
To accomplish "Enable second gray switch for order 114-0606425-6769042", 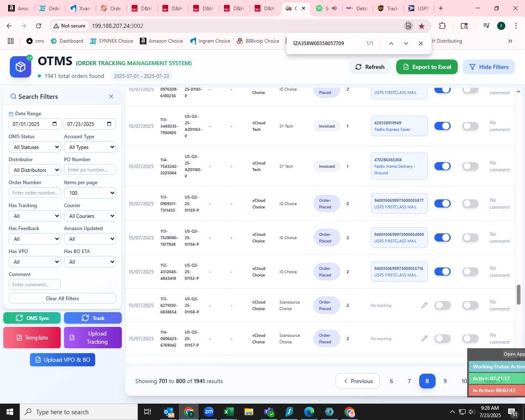I will [470, 338].
